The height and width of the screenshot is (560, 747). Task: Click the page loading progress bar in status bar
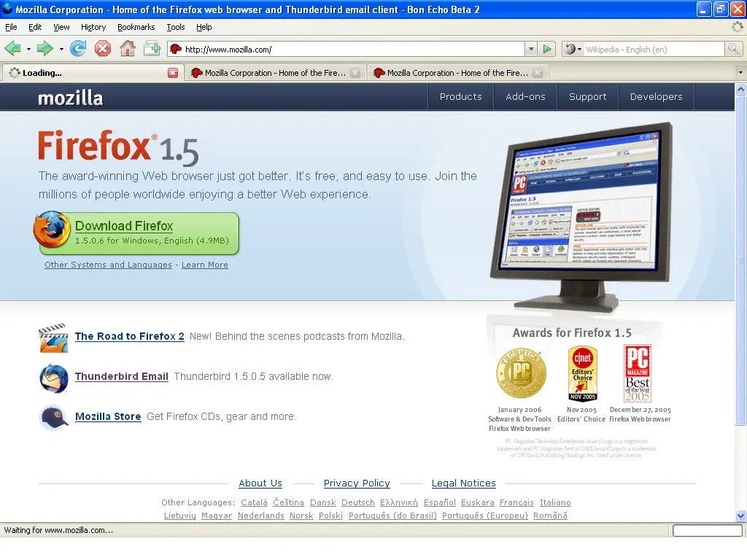tap(708, 530)
